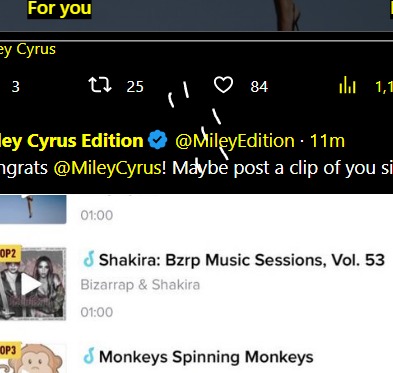Image resolution: width=393 pixels, height=373 pixels.
Task: Click the retweet icon
Action: pos(100,85)
